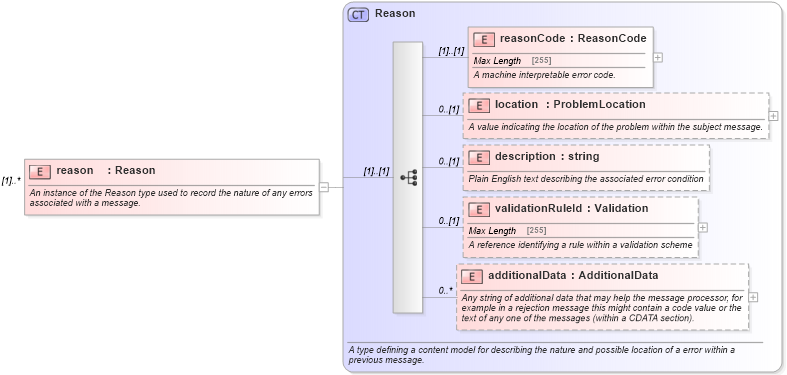Click additionalData's 'Any string of additional data' text
The width and height of the screenshot is (787, 375).
(x=602, y=308)
